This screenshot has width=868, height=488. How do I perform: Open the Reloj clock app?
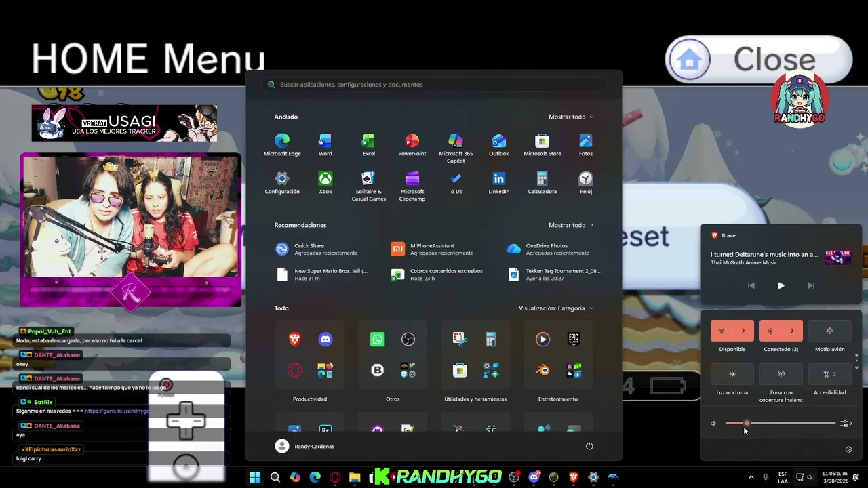(x=586, y=183)
